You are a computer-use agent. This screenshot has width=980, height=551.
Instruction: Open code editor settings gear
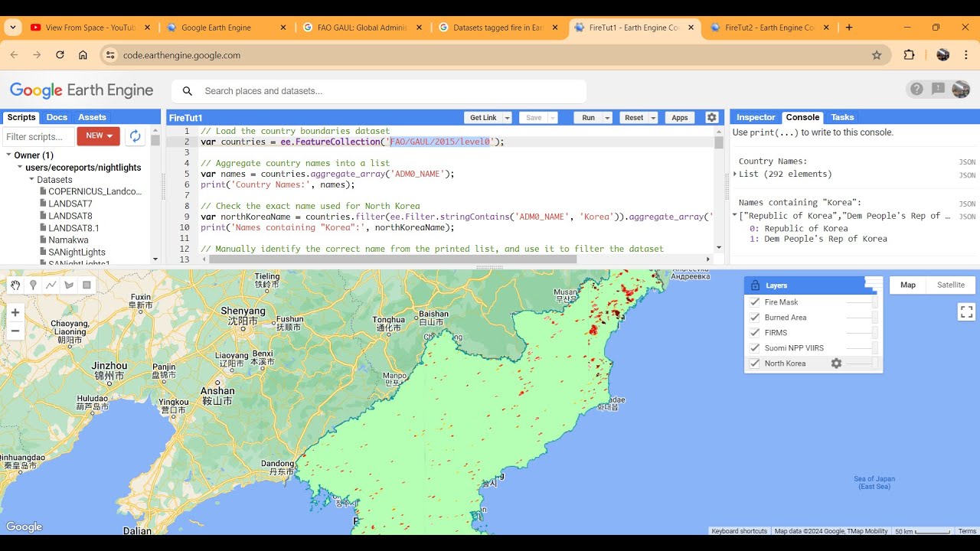pyautogui.click(x=712, y=118)
